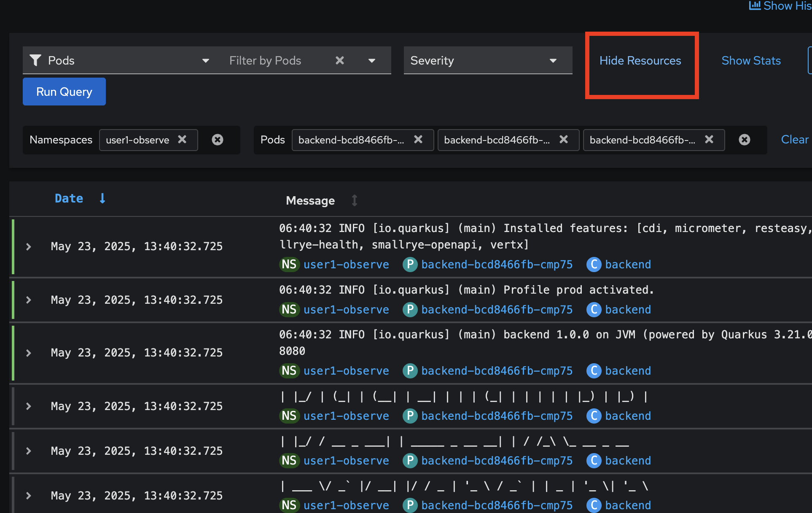812x513 pixels.
Task: Click C container badge in Installed features row
Action: click(594, 265)
